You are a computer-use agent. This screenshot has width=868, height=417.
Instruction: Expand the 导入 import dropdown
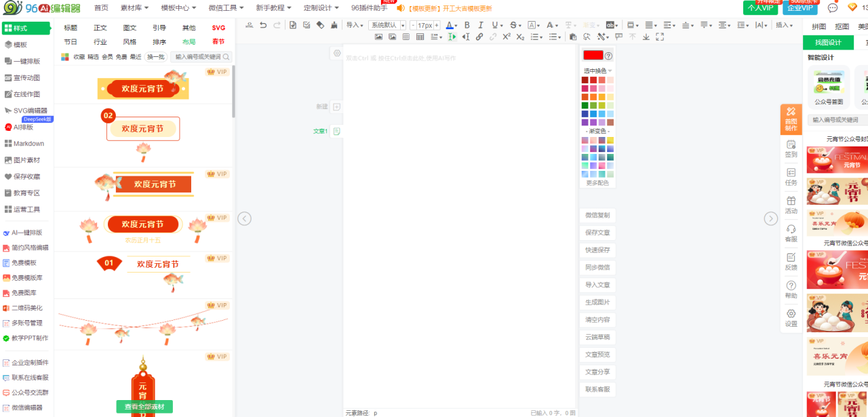tap(354, 25)
